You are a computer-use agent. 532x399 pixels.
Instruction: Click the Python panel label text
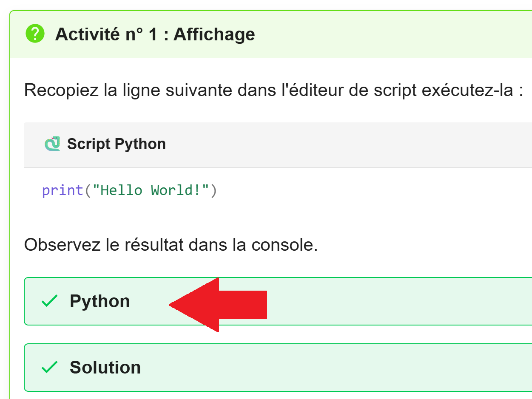[100, 301]
